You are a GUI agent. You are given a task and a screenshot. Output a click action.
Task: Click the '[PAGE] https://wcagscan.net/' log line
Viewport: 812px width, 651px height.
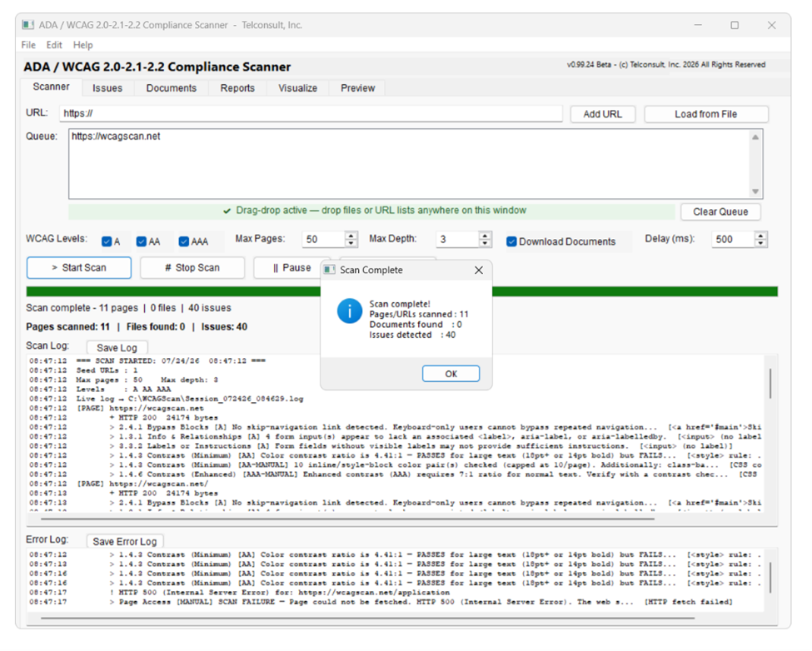118,484
